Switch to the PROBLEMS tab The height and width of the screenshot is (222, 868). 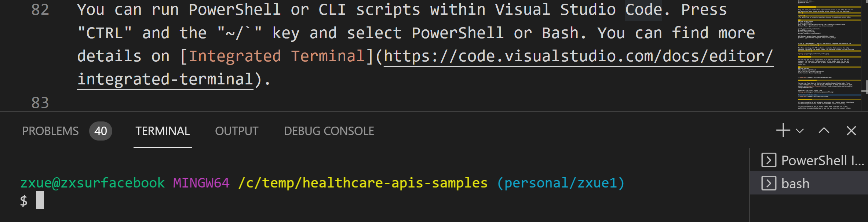coord(50,131)
